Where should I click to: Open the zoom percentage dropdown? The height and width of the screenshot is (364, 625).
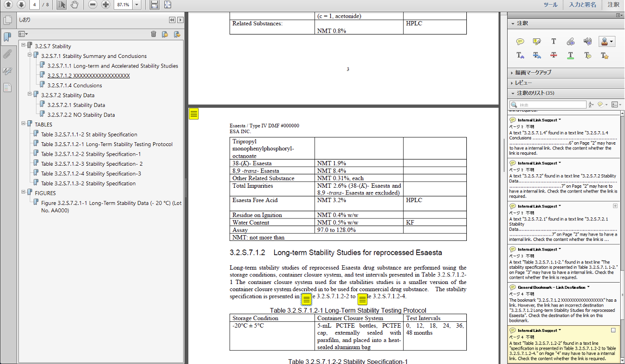pos(137,5)
